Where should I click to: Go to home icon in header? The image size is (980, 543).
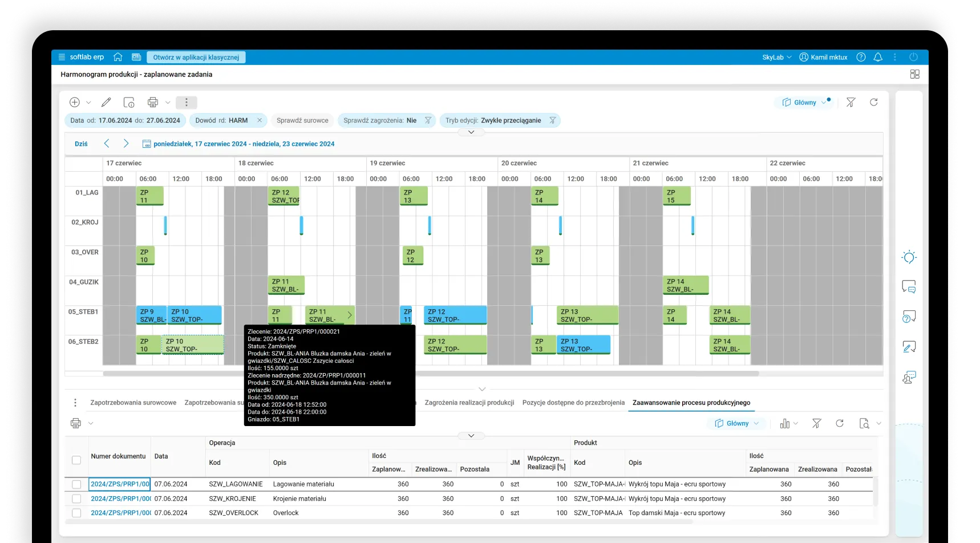tap(118, 57)
